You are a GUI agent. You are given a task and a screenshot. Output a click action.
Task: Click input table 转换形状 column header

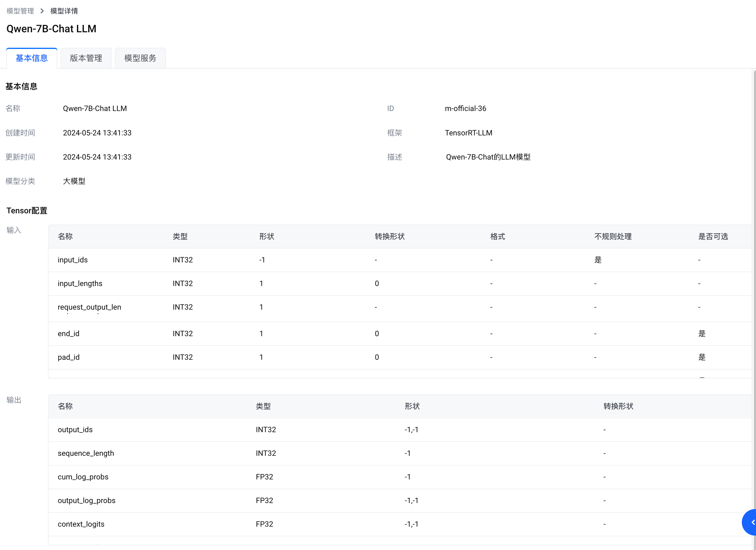pyautogui.click(x=389, y=236)
